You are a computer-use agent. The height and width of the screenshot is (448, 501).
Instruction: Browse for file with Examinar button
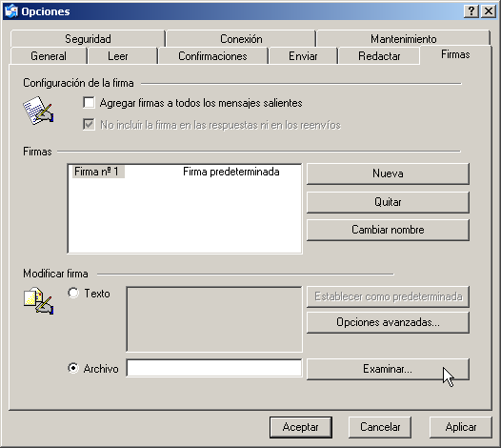[x=388, y=369]
